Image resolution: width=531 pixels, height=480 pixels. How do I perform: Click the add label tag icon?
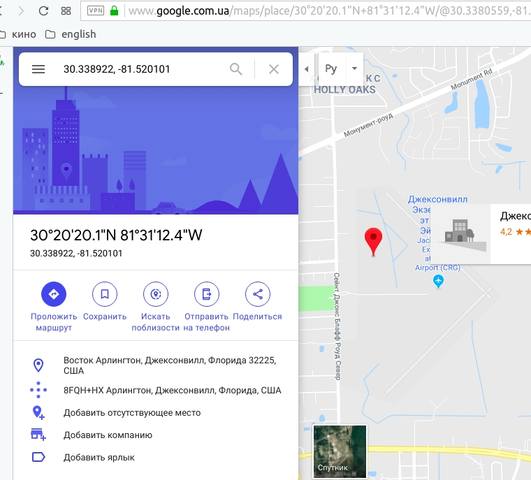coord(38,457)
